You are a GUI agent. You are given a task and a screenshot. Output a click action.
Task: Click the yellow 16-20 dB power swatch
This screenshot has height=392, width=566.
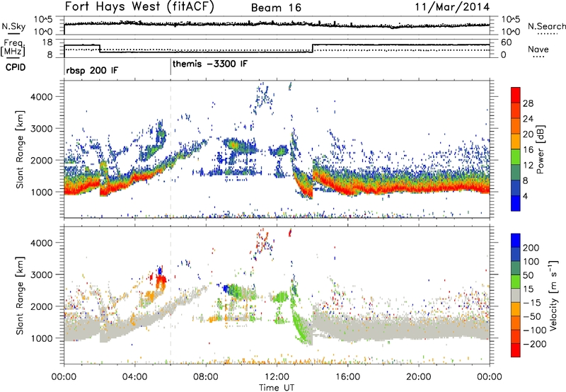(x=516, y=142)
